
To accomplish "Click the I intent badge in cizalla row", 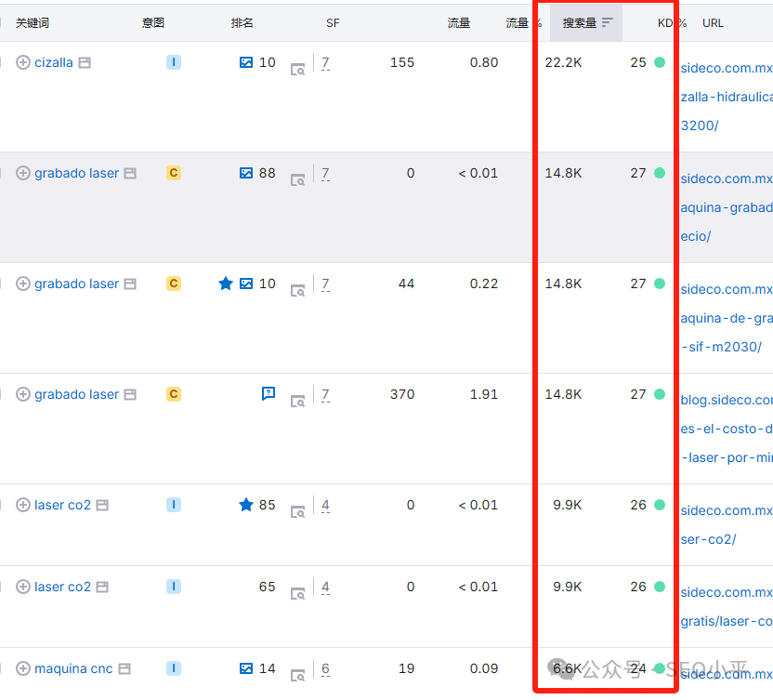I will (174, 62).
